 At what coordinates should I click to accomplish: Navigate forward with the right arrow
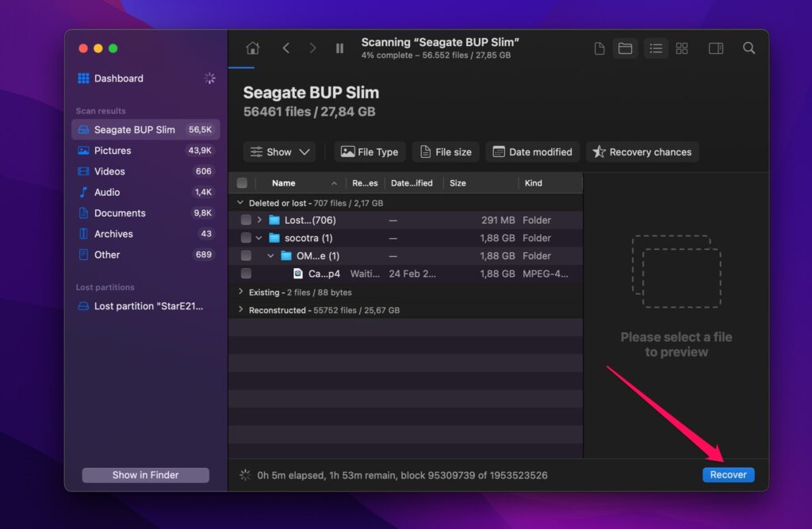click(312, 48)
